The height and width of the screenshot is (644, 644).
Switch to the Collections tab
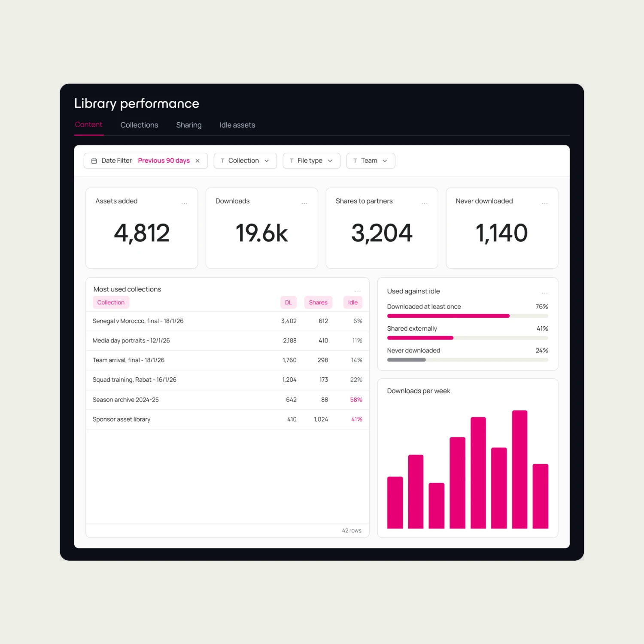[139, 125]
